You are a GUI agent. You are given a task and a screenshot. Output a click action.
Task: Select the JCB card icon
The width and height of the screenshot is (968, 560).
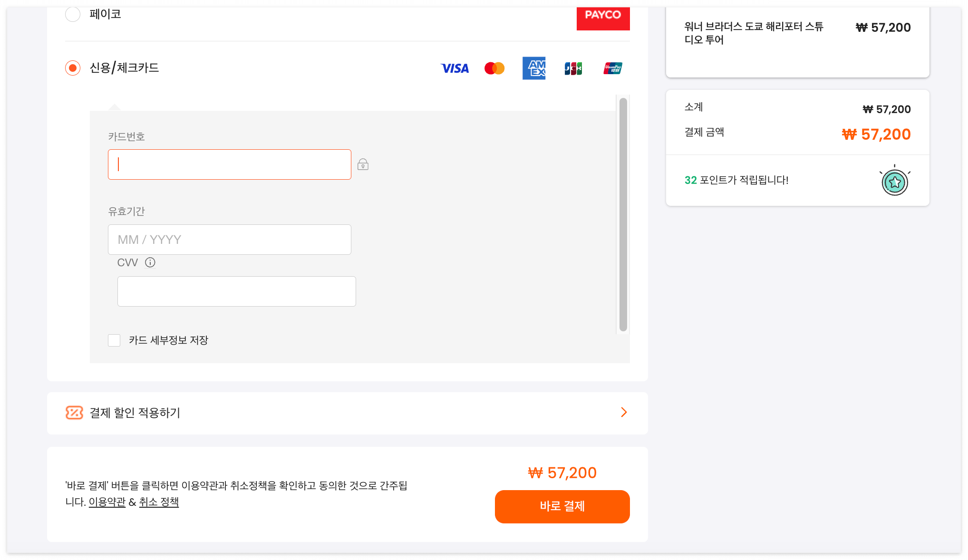click(x=573, y=68)
